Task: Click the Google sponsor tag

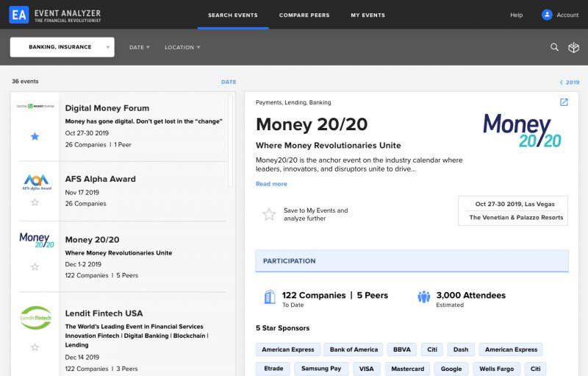Action: coord(451,369)
